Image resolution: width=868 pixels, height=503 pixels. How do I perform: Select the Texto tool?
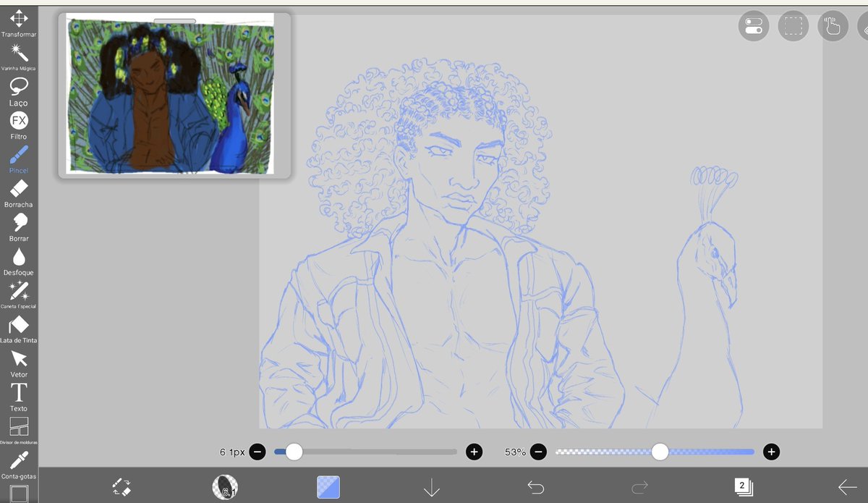[x=19, y=398]
